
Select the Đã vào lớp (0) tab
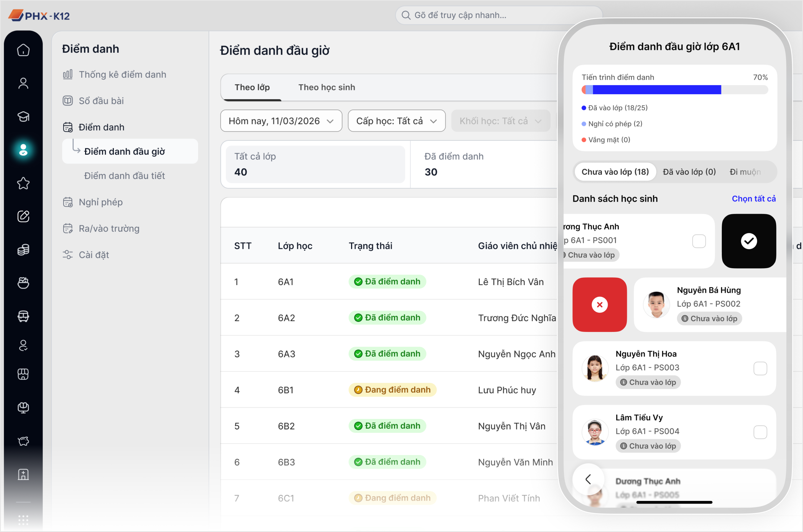[x=689, y=172]
